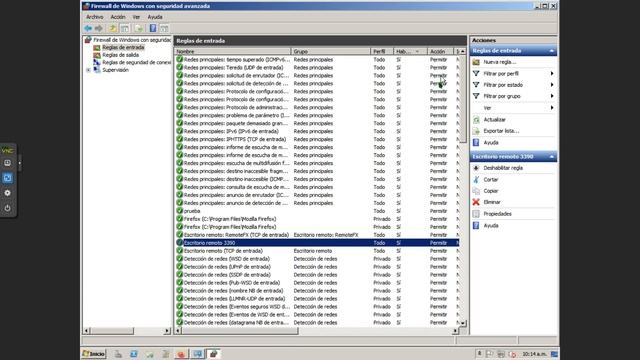Click the up one level folder icon
The height and width of the screenshot is (360, 640).
tap(112, 28)
